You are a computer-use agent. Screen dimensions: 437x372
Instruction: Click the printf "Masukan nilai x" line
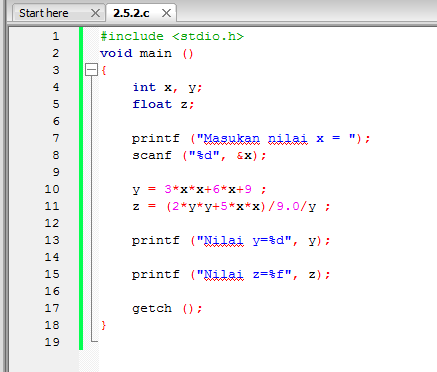coord(251,138)
